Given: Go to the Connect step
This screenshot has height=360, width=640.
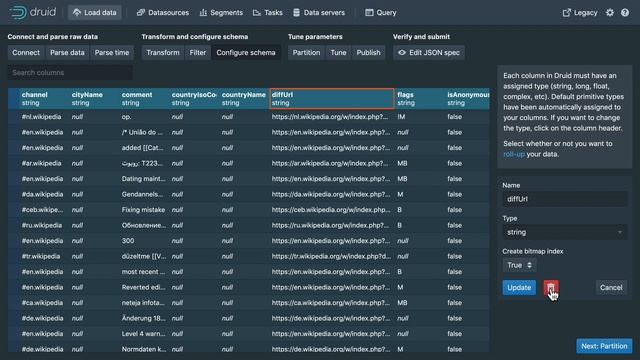Looking at the screenshot, I should pos(26,53).
